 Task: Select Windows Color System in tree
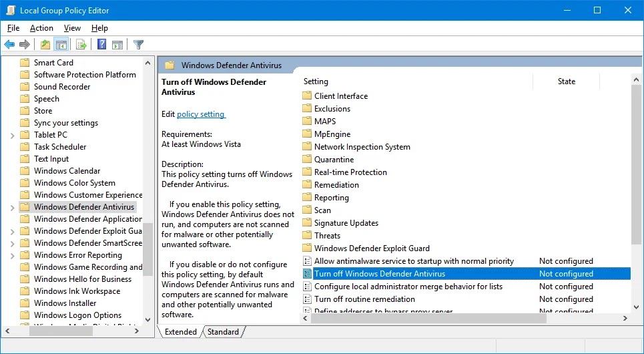click(x=74, y=183)
